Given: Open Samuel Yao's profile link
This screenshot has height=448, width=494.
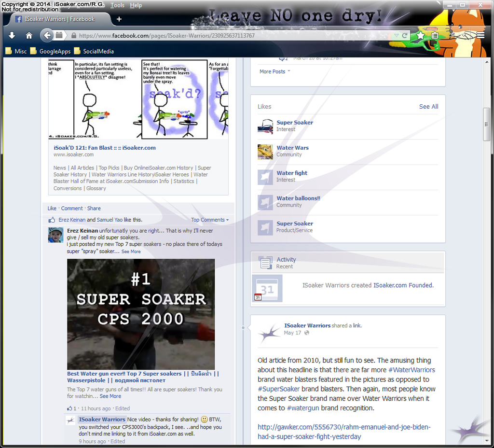Looking at the screenshot, I should [x=110, y=220].
